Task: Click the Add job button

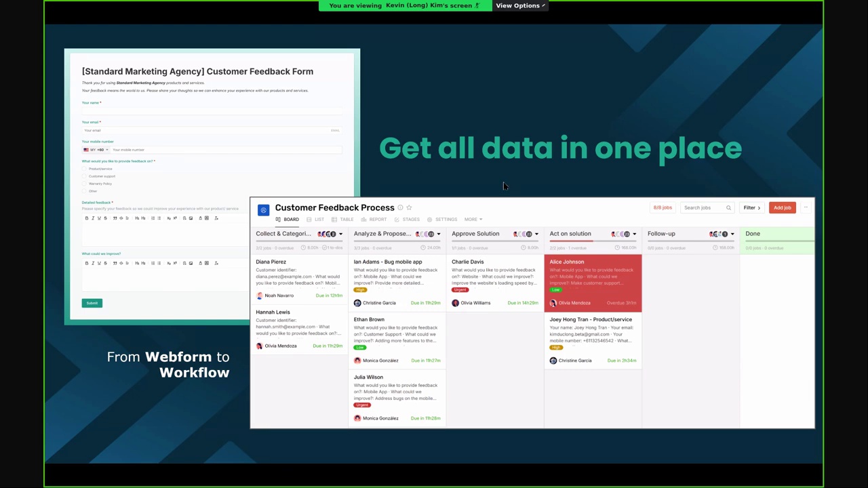Action: click(782, 208)
